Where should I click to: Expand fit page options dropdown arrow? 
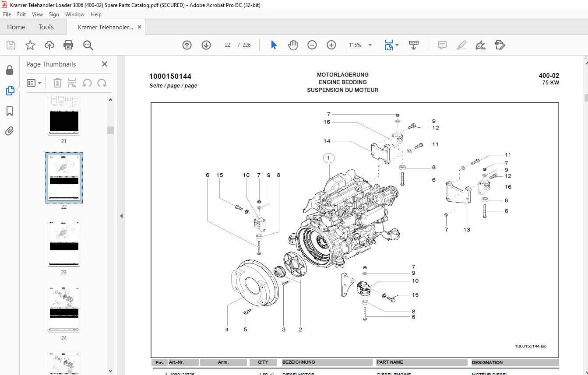[x=397, y=45]
